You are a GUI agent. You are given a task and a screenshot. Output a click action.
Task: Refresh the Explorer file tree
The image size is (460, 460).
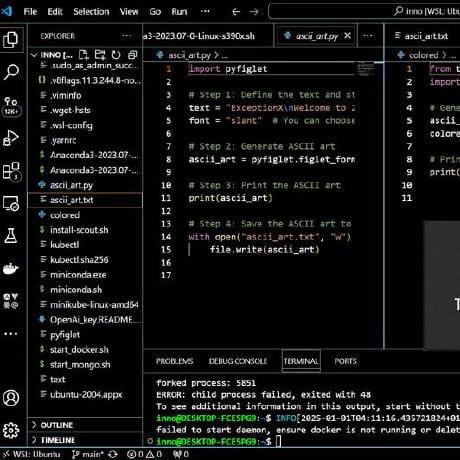(x=116, y=55)
